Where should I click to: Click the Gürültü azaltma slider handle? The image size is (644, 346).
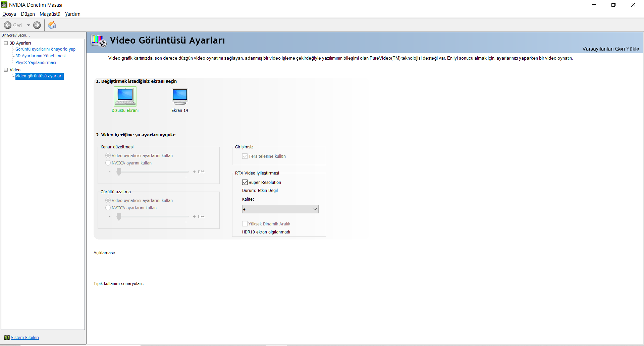[x=119, y=217]
